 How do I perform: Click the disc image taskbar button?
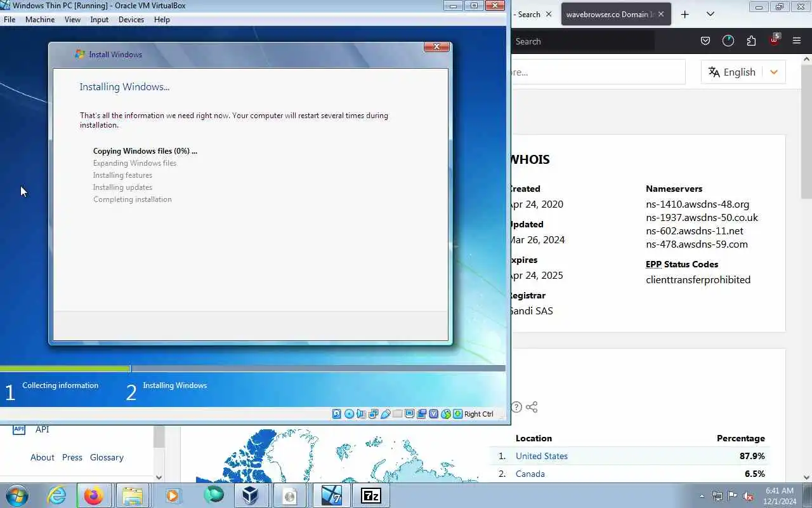(290, 495)
